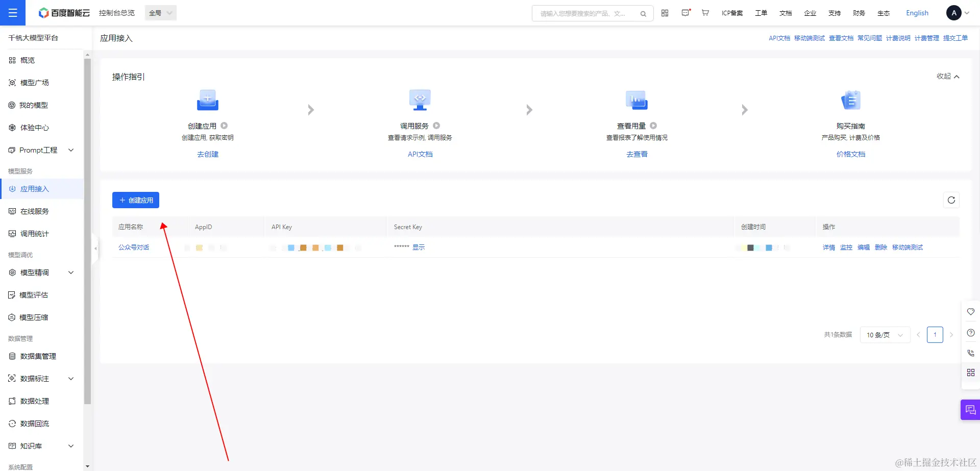Screen dimensions: 980x471
Task: Click the heart favorite icon in floating bar
Action: tap(971, 312)
